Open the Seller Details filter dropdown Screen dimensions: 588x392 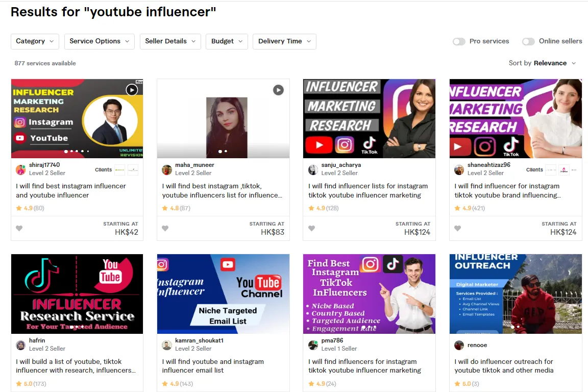pyautogui.click(x=170, y=41)
